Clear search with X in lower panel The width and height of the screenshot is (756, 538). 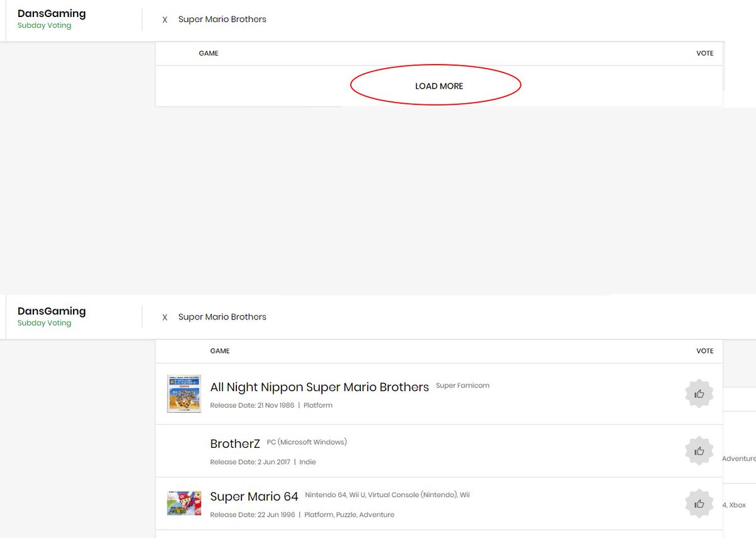165,318
